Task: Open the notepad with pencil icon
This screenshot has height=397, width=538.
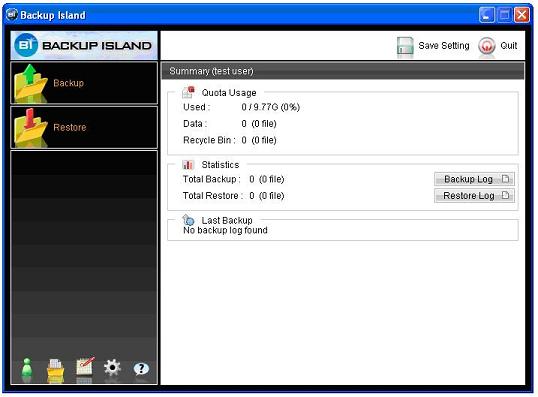Action: 84,369
